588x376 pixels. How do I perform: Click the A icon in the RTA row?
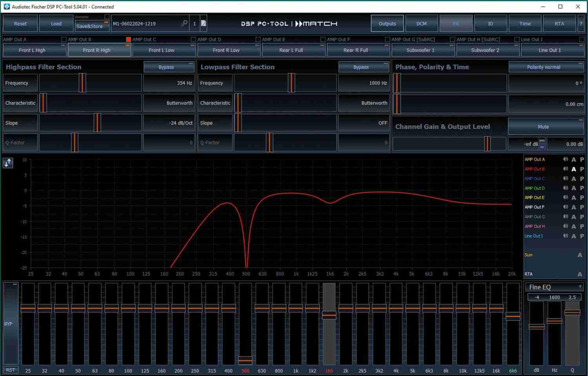[x=580, y=274]
